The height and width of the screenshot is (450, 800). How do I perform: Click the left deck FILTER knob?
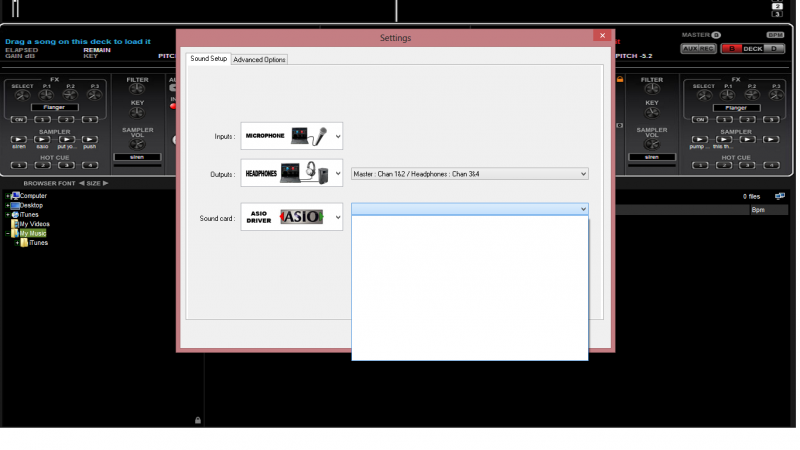(x=137, y=90)
